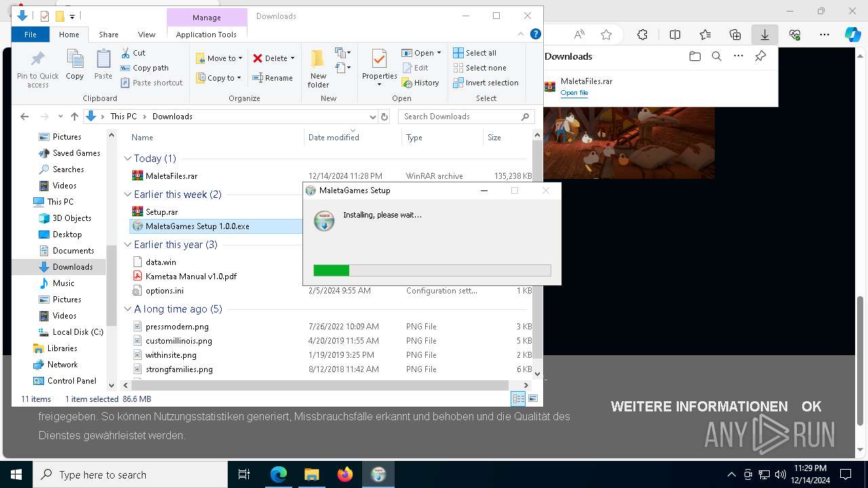Open the Copy to dropdown
Image resolution: width=868 pixels, height=488 pixels.
(218, 78)
